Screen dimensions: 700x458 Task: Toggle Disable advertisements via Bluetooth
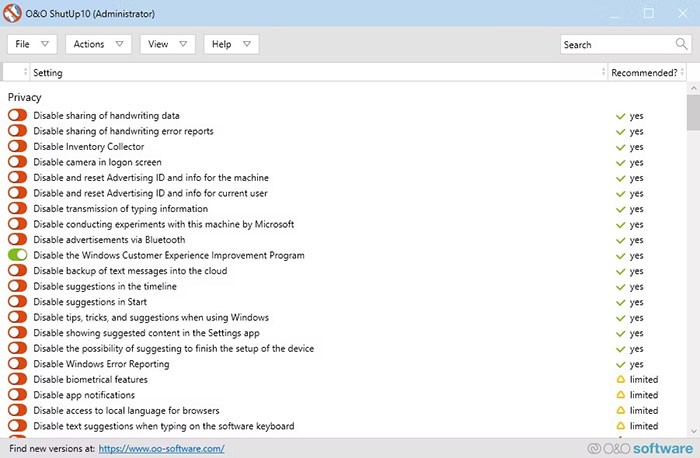pos(17,240)
